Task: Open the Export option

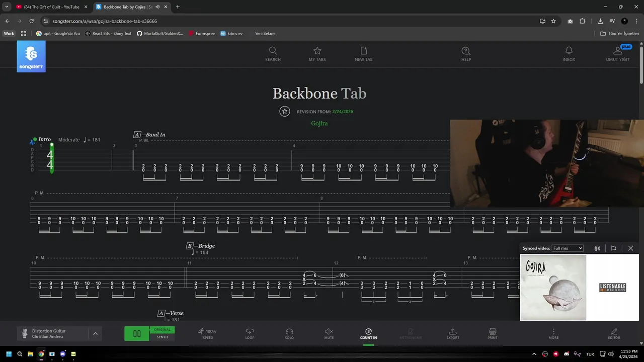Action: 453,334
